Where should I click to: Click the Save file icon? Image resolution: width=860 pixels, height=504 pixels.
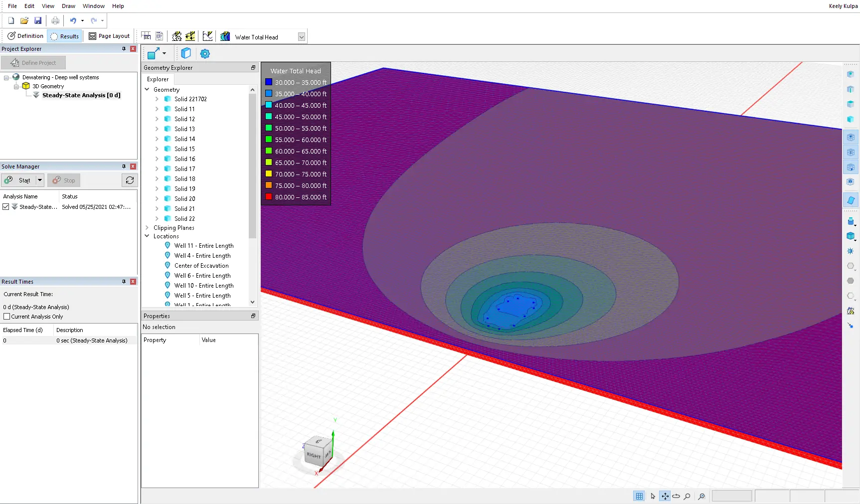point(38,20)
